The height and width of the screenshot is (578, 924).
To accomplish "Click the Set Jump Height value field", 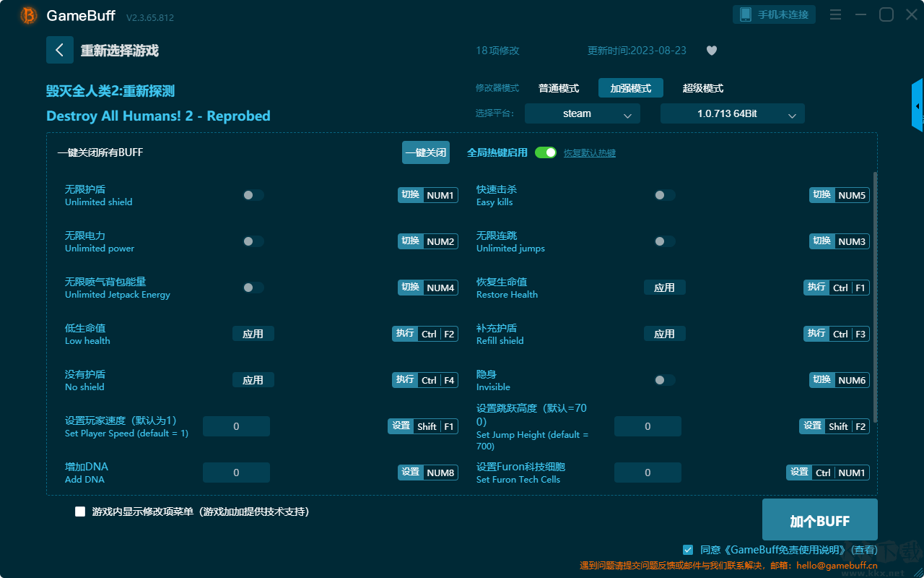I will pos(648,426).
